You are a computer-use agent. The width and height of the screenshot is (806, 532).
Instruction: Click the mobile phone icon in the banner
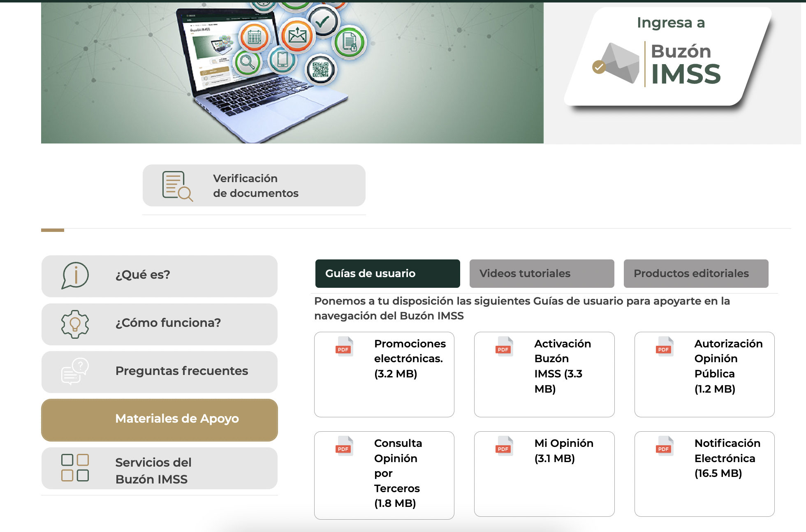[x=282, y=60]
